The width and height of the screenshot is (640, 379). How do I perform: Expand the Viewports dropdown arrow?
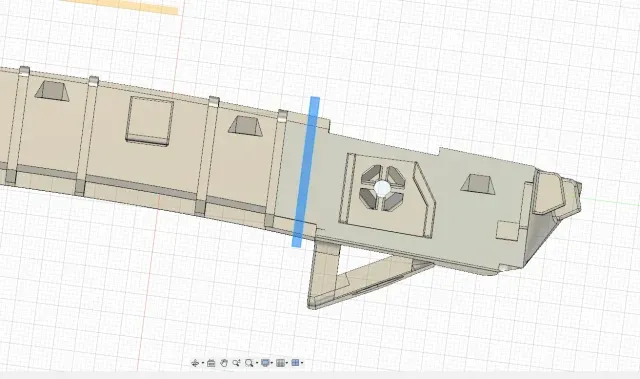tap(302, 363)
